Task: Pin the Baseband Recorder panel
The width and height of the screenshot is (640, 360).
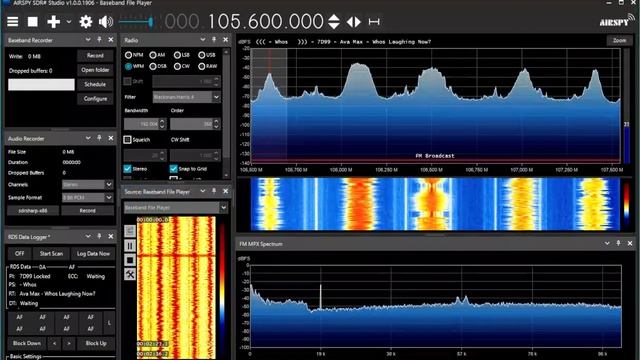Action: click(x=99, y=40)
